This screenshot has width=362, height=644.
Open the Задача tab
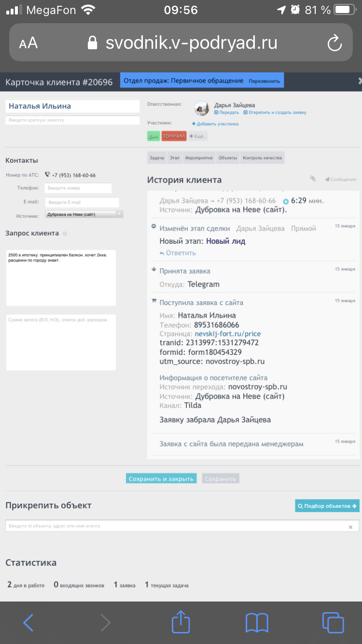(x=157, y=158)
